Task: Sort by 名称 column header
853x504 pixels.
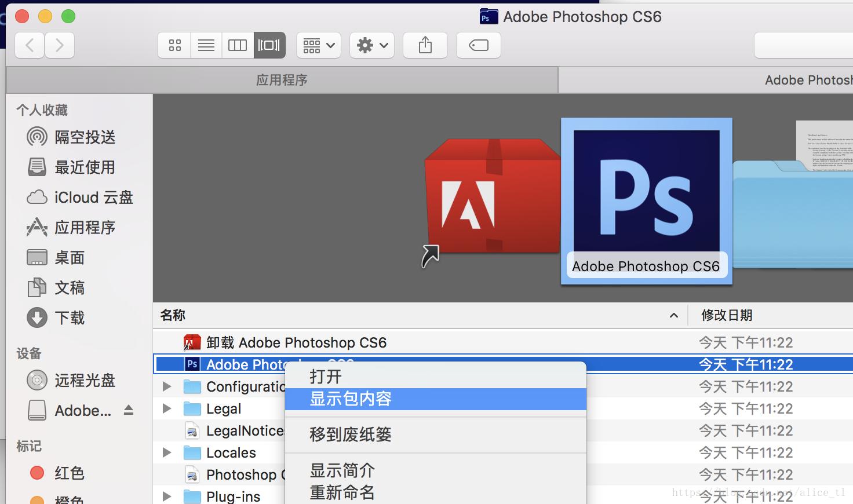Action: pyautogui.click(x=173, y=315)
